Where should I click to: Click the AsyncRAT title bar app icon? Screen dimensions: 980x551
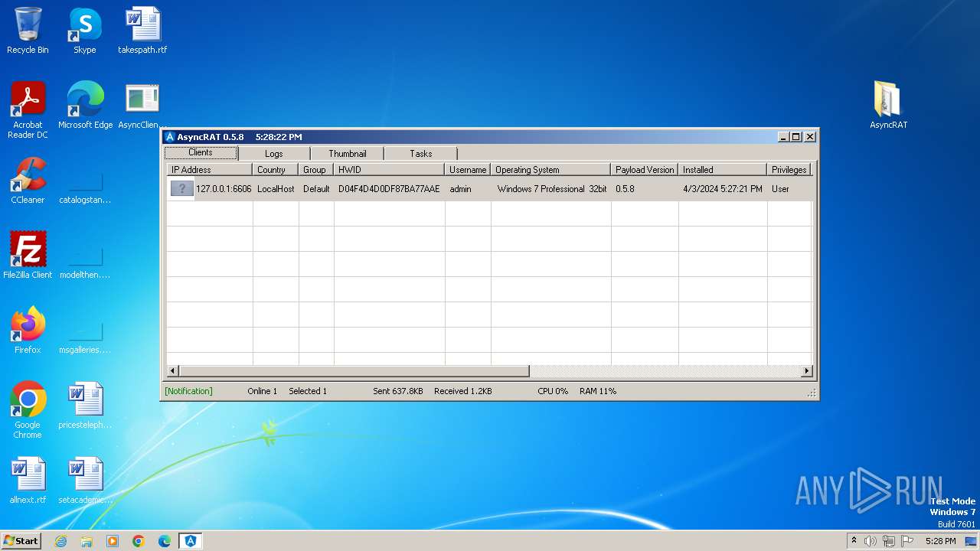(170, 137)
